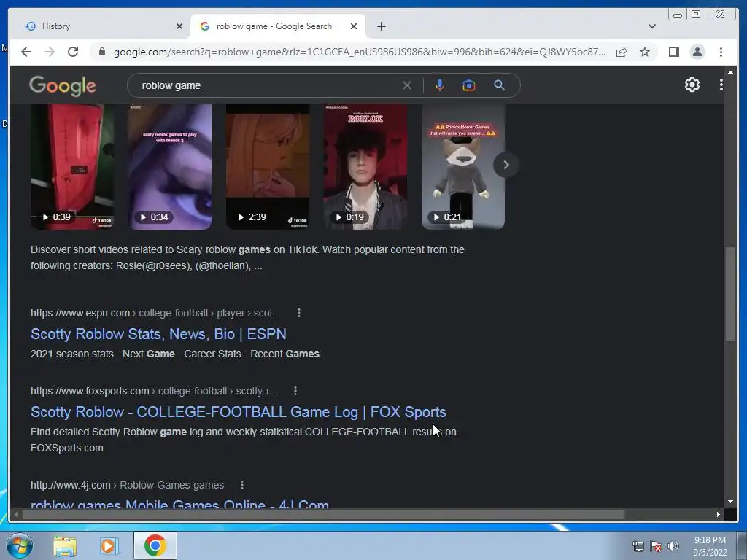The height and width of the screenshot is (560, 747).
Task: Click the vertical scrollbar thumb
Action: (730, 294)
